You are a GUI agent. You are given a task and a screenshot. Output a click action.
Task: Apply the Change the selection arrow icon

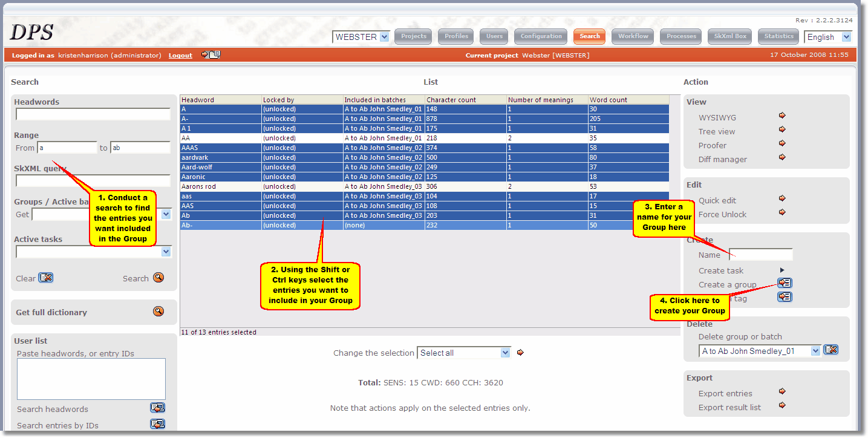(x=520, y=353)
